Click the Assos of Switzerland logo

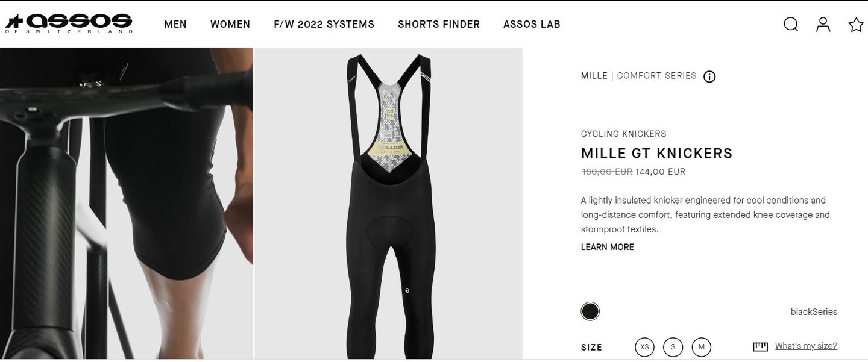tap(68, 23)
